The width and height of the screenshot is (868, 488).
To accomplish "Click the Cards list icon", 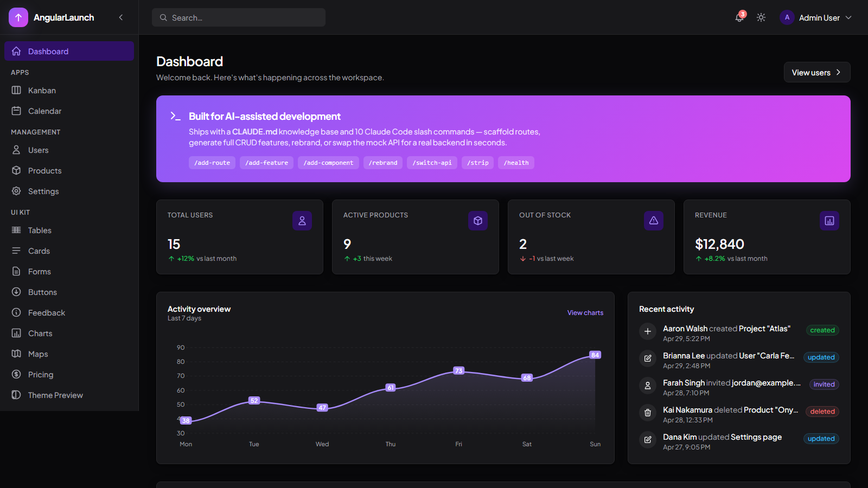I will click(x=16, y=251).
